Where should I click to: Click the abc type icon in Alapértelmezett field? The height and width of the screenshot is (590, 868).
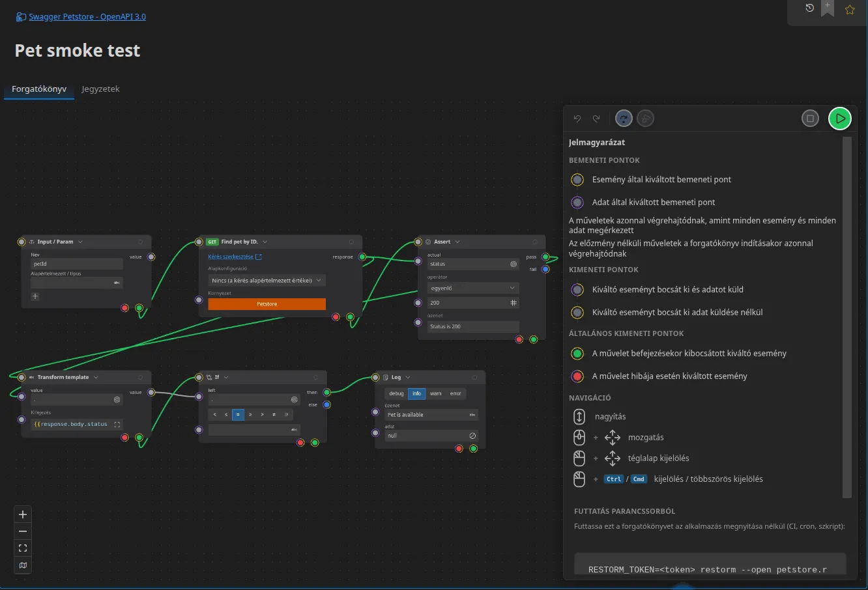(117, 283)
